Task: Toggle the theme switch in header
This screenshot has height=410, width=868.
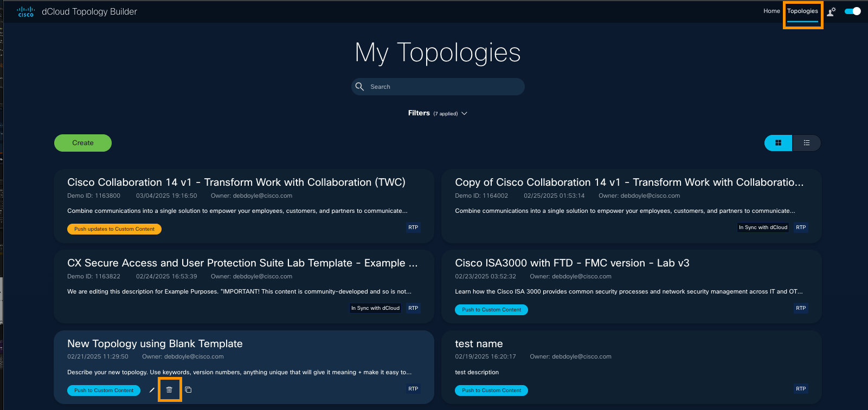Action: pos(853,11)
